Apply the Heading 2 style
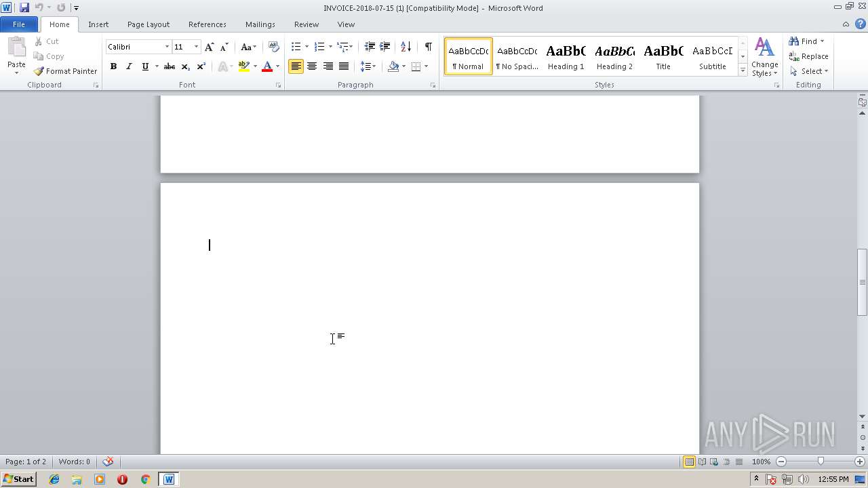The width and height of the screenshot is (868, 488). tap(614, 56)
